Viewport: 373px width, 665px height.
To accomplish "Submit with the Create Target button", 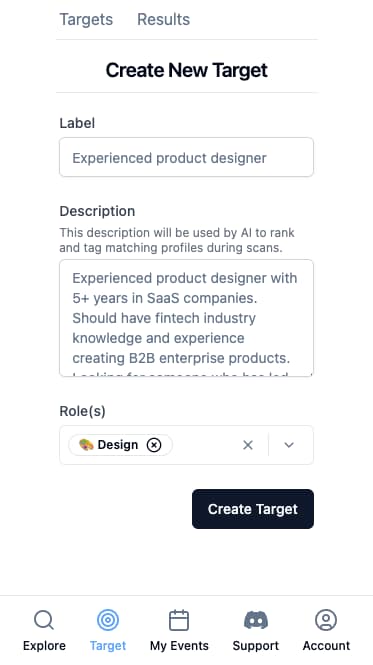I will pos(253,509).
